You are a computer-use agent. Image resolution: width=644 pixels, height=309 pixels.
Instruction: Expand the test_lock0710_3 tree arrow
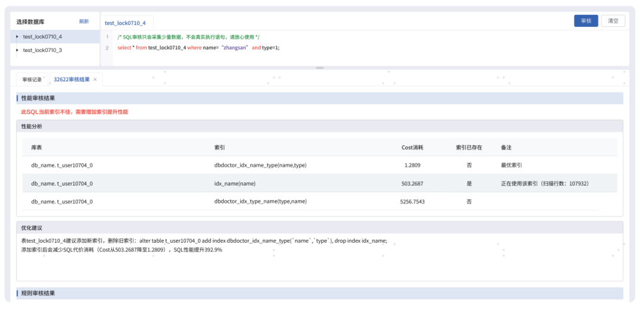(x=17, y=50)
